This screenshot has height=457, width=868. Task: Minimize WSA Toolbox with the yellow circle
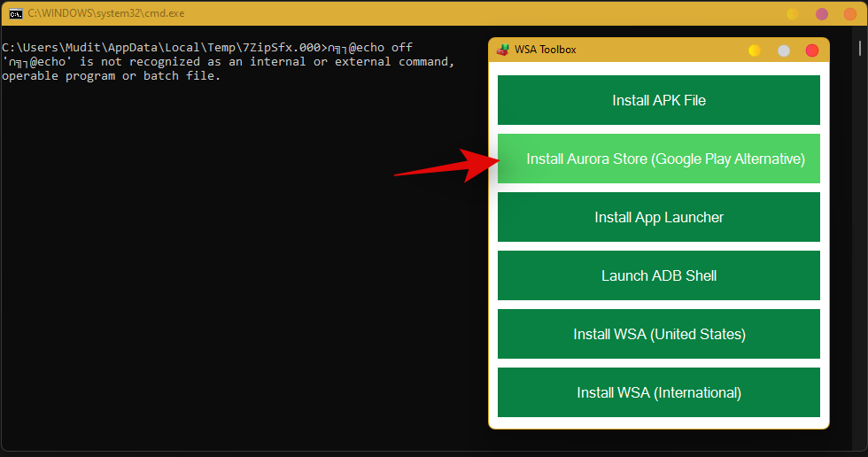coord(755,50)
